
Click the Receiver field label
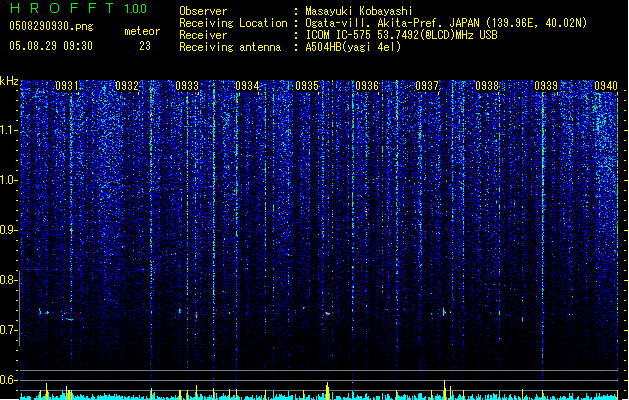tap(203, 35)
